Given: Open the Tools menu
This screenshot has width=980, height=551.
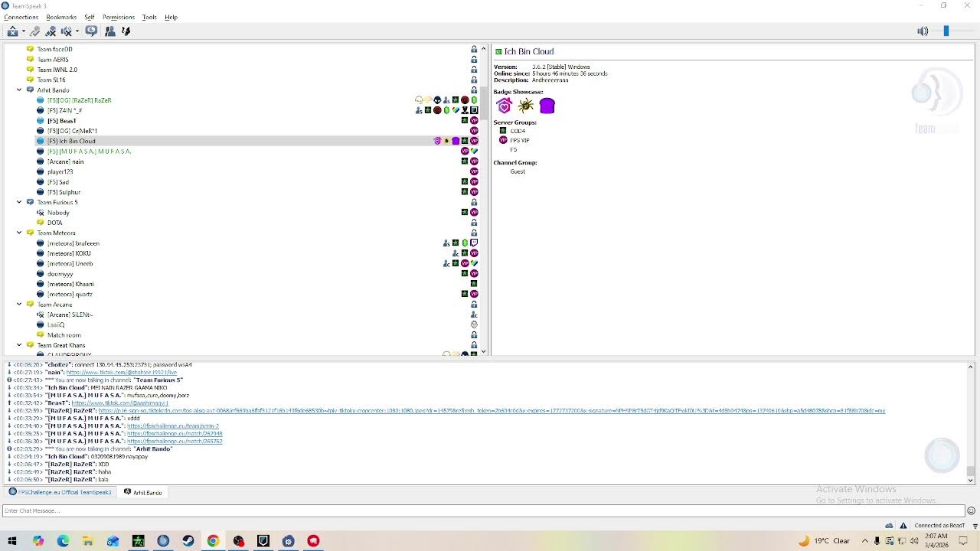Looking at the screenshot, I should click(149, 17).
